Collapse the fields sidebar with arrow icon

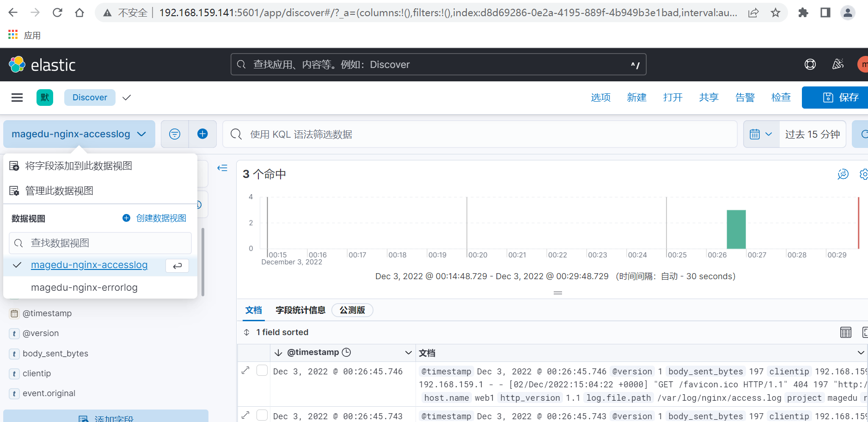222,168
